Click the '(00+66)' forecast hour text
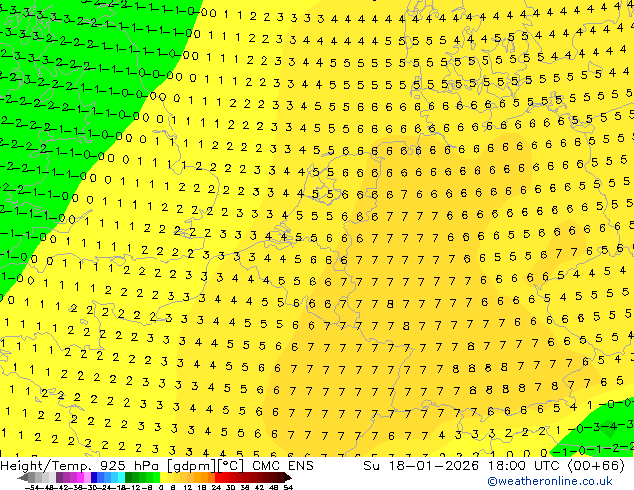The height and width of the screenshot is (490, 634). coord(596,466)
